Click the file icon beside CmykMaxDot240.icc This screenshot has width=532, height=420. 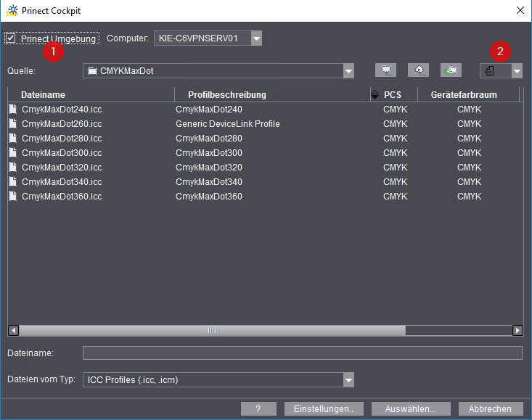click(x=12, y=109)
